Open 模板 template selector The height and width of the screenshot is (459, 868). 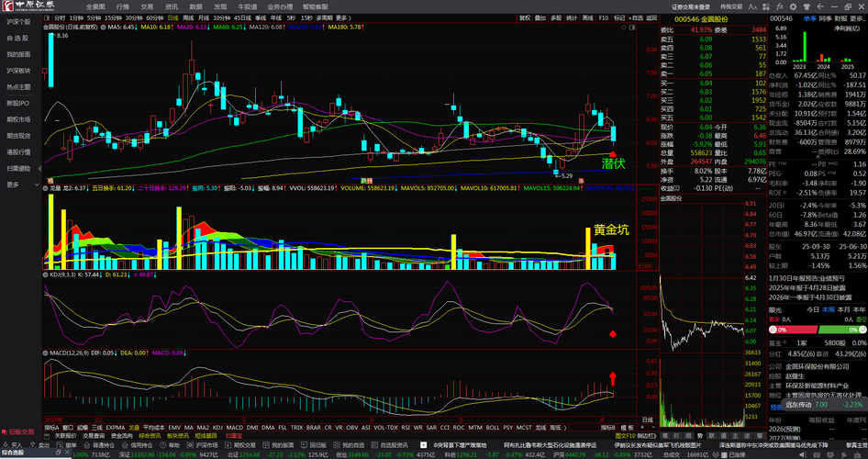(x=628, y=428)
